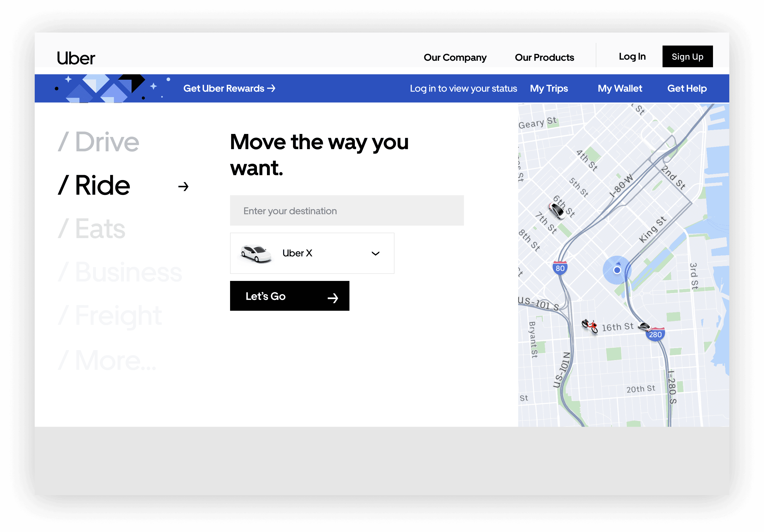Open the Uber X ride type dropdown
The width and height of the screenshot is (764, 532).
tap(312, 253)
